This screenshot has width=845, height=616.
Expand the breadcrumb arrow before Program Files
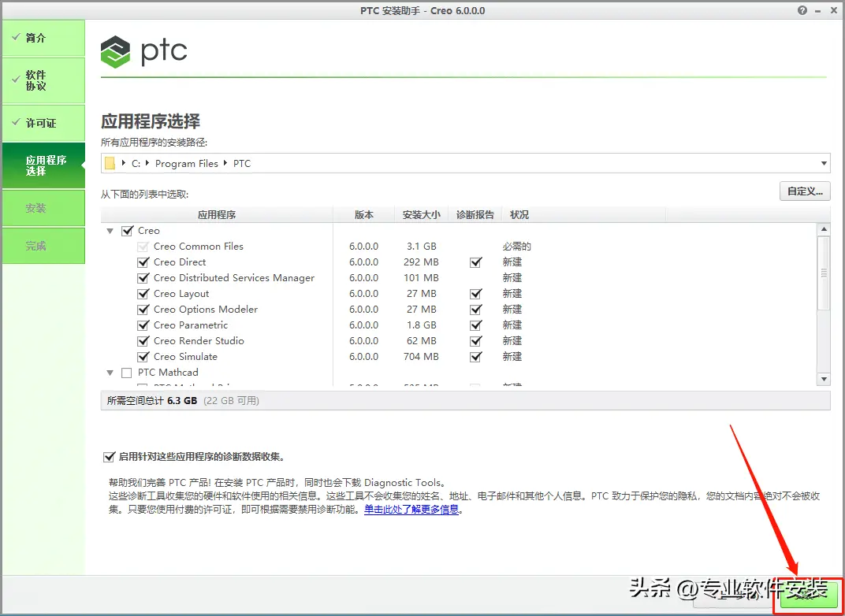pos(147,163)
